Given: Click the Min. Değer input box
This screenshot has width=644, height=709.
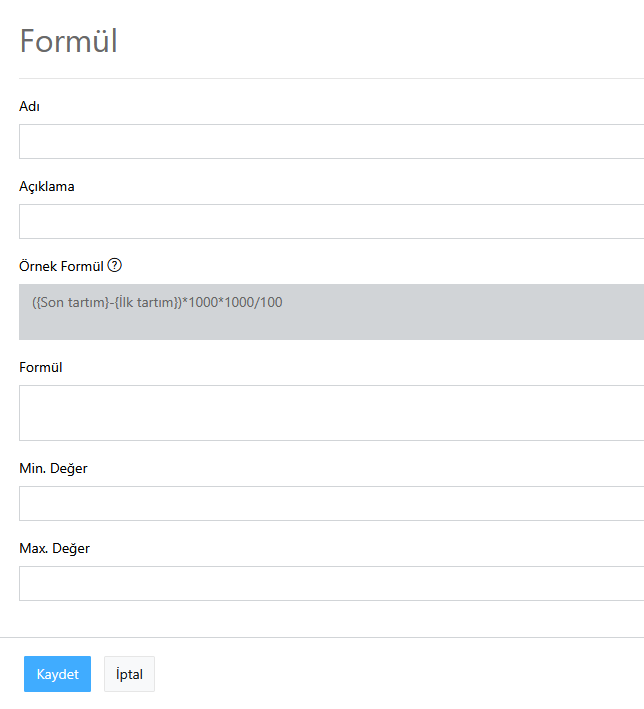Looking at the screenshot, I should [330, 503].
